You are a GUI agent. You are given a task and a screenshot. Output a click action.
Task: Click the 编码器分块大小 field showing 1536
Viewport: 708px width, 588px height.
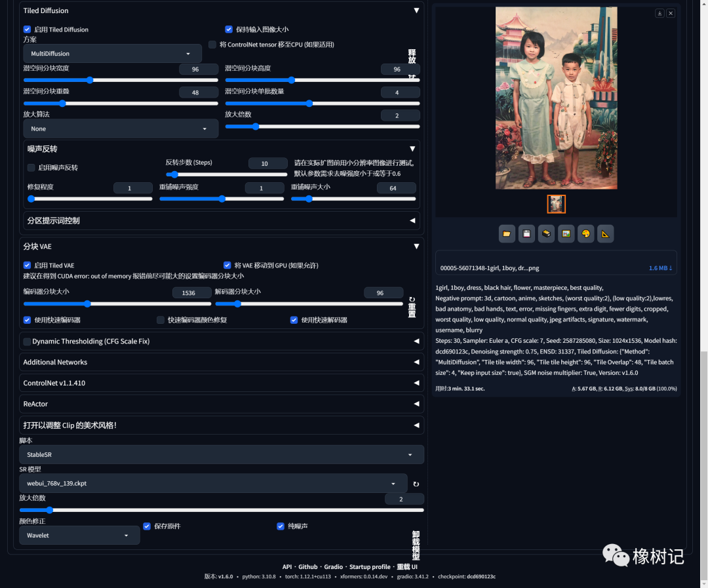pos(191,292)
